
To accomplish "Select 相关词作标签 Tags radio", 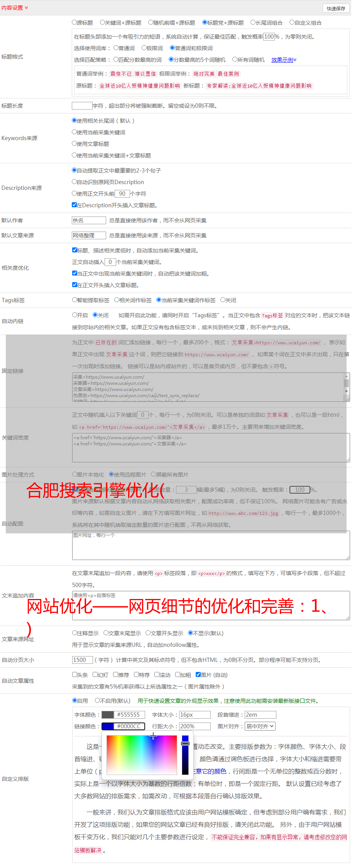I will click(x=117, y=300).
